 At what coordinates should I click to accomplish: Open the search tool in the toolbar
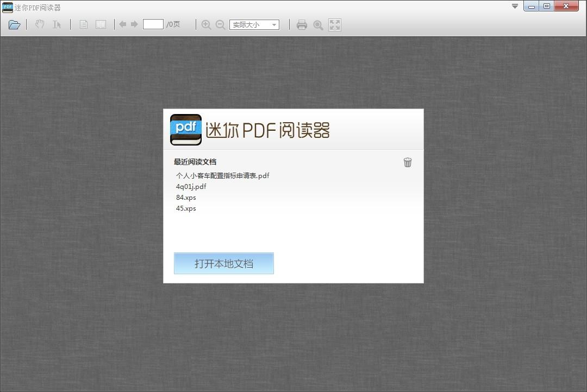tap(318, 25)
